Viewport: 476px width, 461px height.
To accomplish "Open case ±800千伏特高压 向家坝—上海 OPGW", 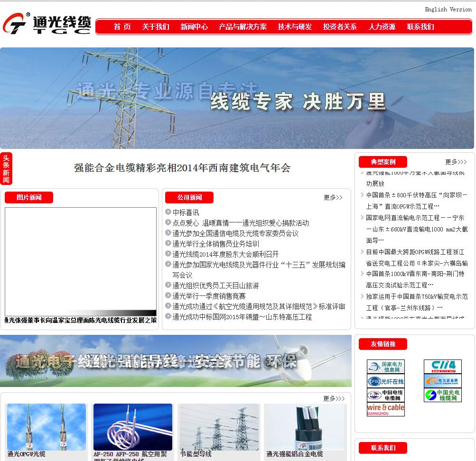I will pos(417,201).
